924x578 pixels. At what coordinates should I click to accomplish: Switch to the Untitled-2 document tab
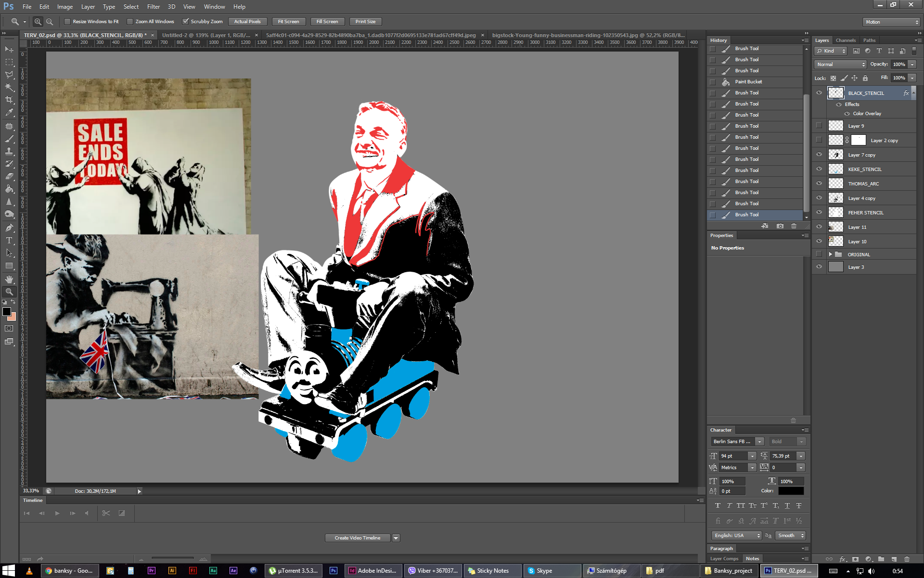pos(206,35)
